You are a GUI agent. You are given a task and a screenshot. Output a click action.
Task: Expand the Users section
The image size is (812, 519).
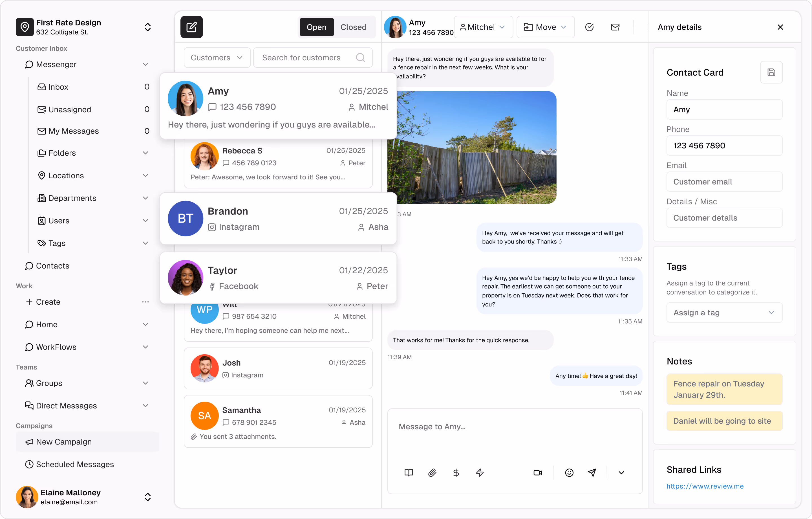[x=145, y=221]
